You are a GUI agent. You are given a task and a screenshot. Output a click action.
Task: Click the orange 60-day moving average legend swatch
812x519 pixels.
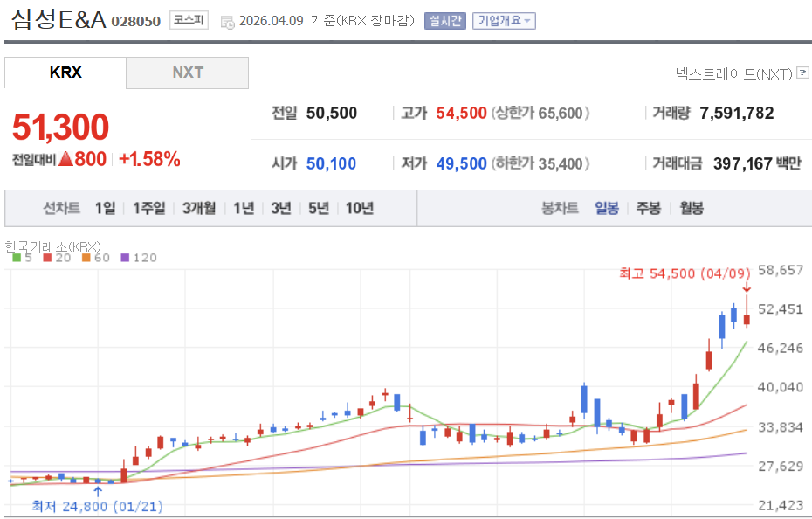[x=86, y=258]
